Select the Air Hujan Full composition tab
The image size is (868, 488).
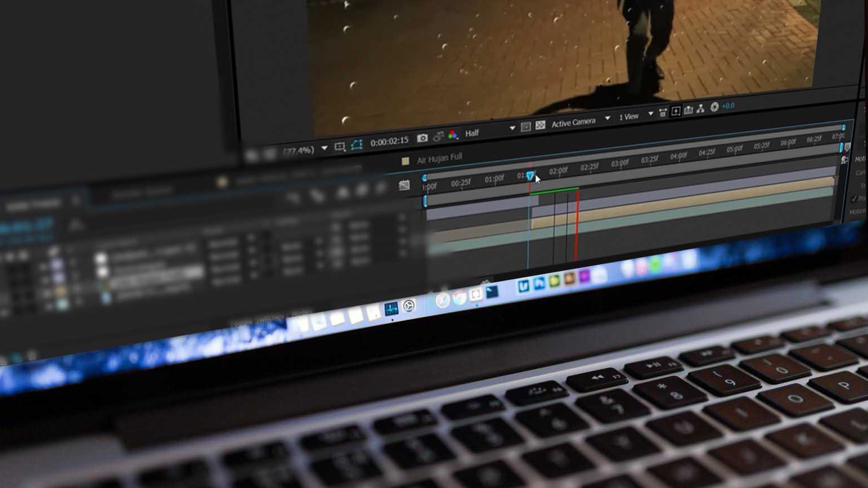point(439,159)
